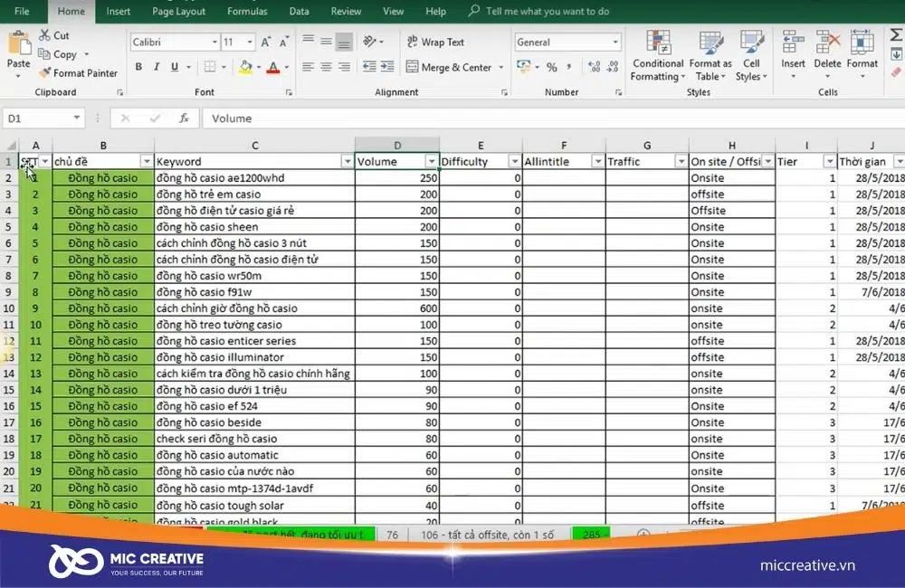905x588 pixels.
Task: Open the Difficulty column filter dropdown
Action: (x=514, y=162)
